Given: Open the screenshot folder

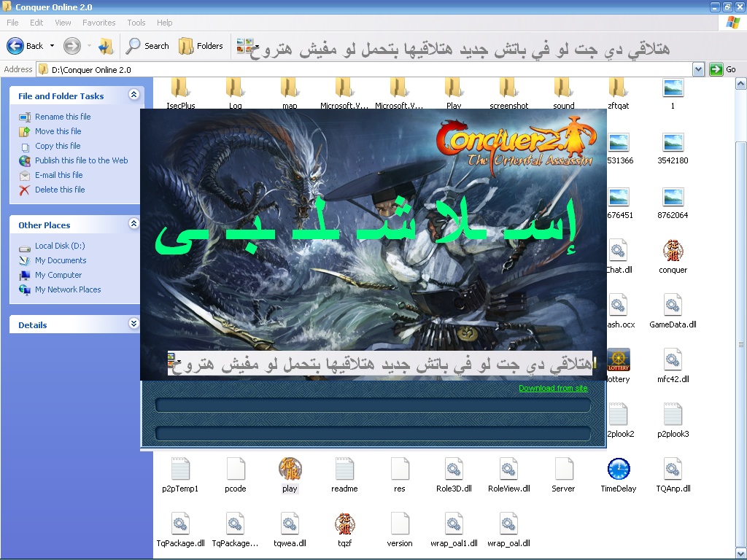Looking at the screenshot, I should tap(508, 93).
